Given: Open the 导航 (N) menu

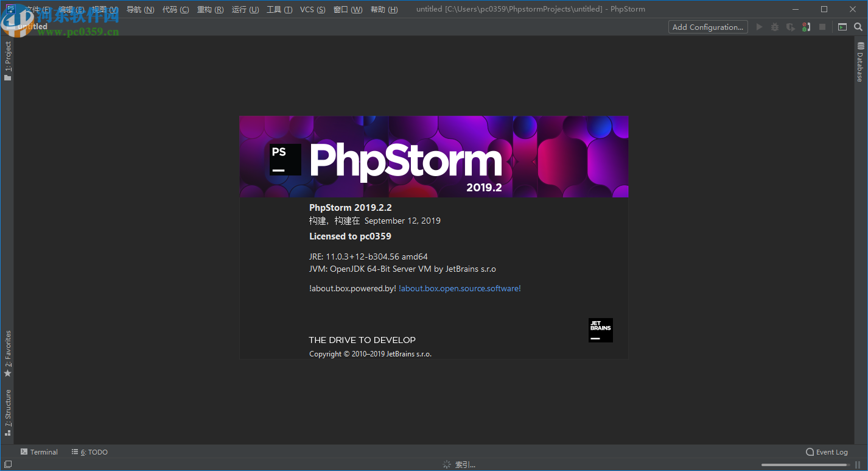Looking at the screenshot, I should click(x=140, y=9).
